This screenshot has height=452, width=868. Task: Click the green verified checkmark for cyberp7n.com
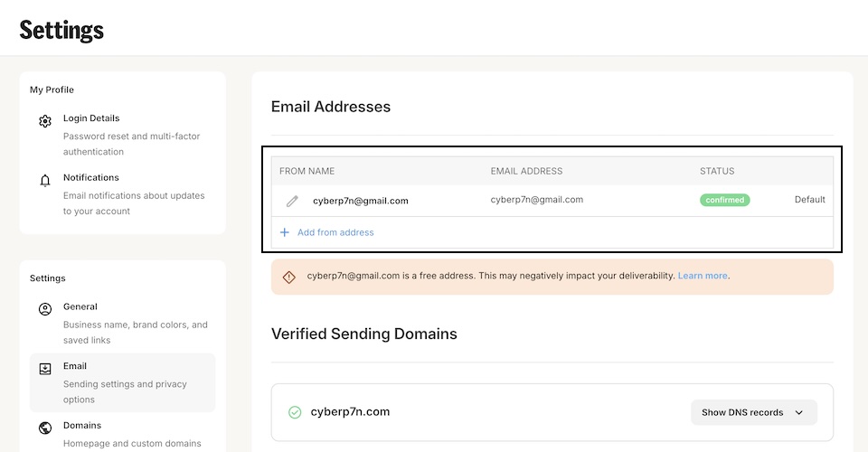tap(295, 412)
